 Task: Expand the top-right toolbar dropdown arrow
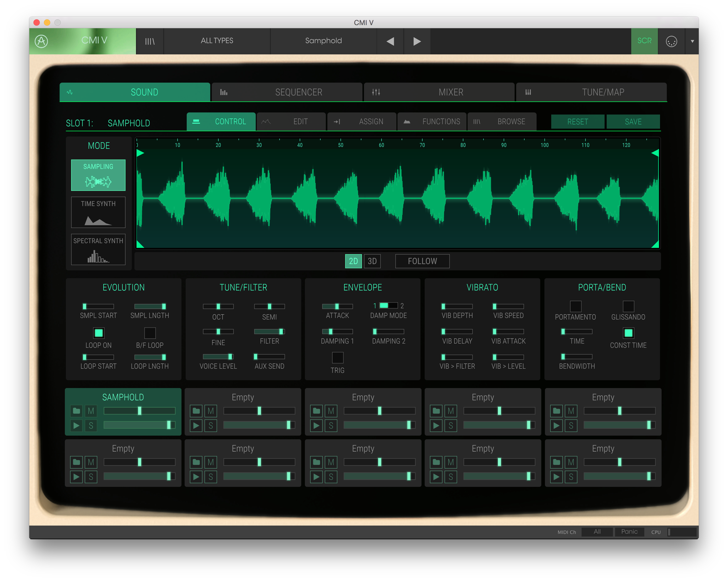coord(692,41)
